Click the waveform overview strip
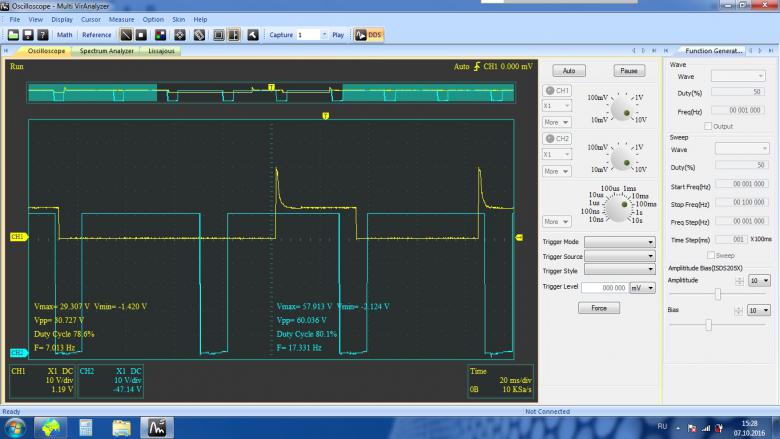 [x=271, y=93]
